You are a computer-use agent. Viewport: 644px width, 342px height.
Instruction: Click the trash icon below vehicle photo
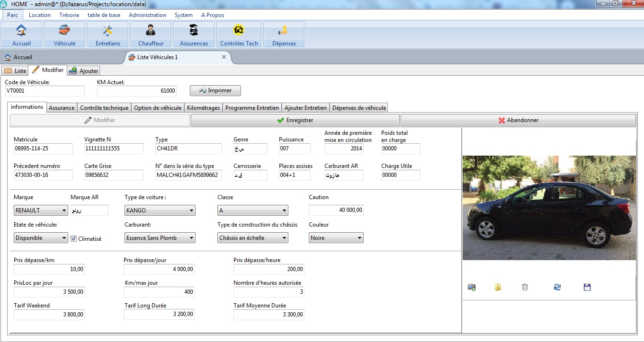click(x=525, y=287)
